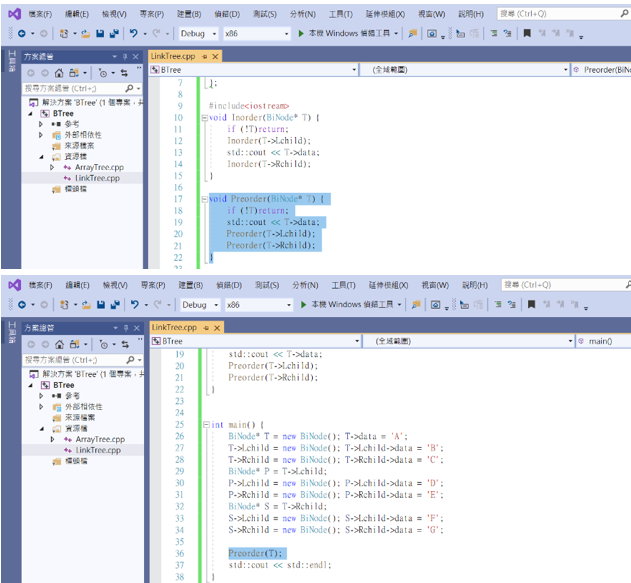This screenshot has height=583, width=631.
Task: Click bookmark icon in lower toolbar
Action: click(531, 305)
